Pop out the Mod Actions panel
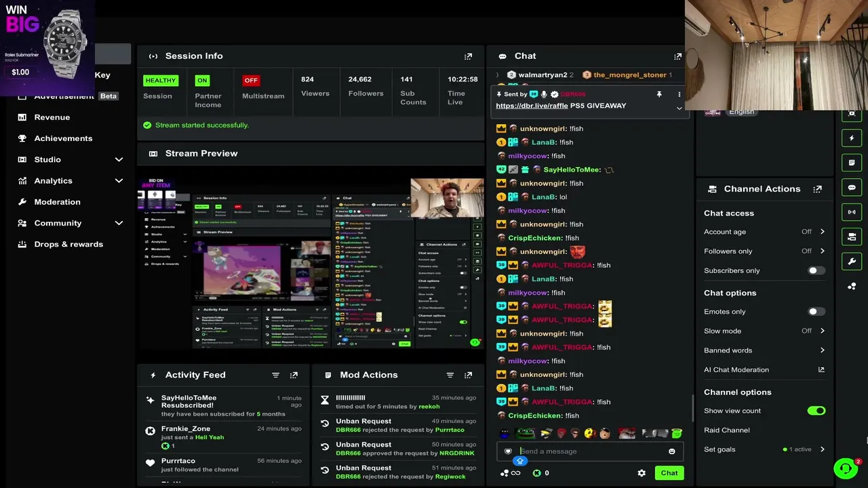The width and height of the screenshot is (868, 488). [468, 375]
